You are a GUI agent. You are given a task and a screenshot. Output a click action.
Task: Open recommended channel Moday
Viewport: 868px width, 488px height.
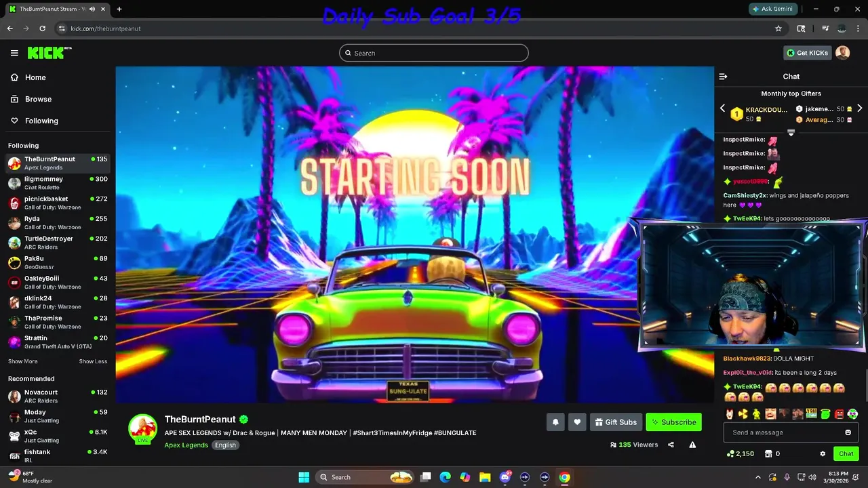pos(58,415)
